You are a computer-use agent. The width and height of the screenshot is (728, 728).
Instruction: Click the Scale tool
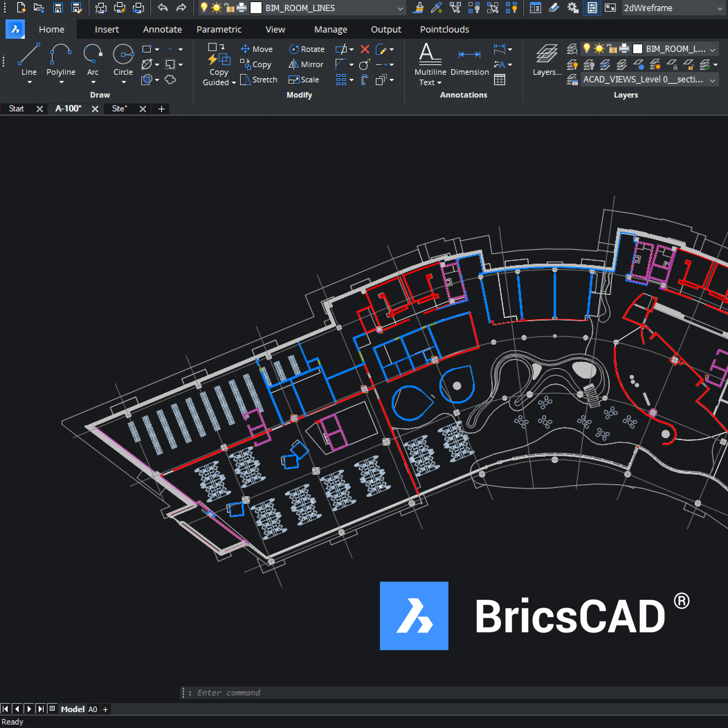(304, 80)
